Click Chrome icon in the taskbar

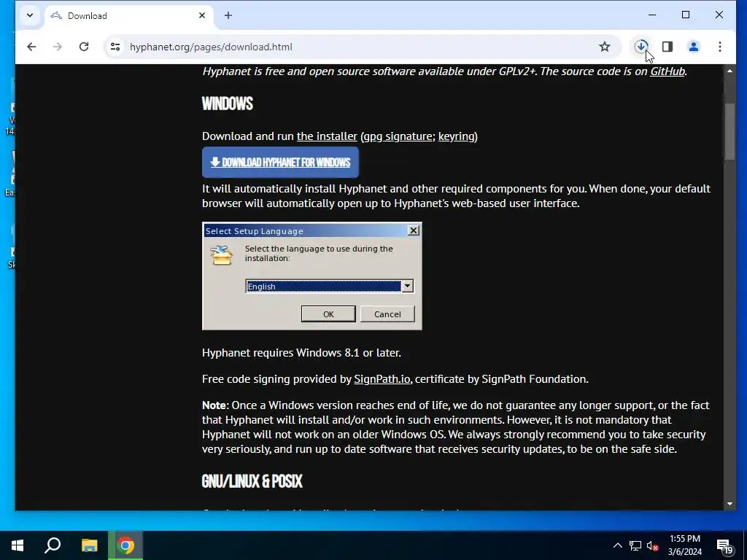click(125, 545)
